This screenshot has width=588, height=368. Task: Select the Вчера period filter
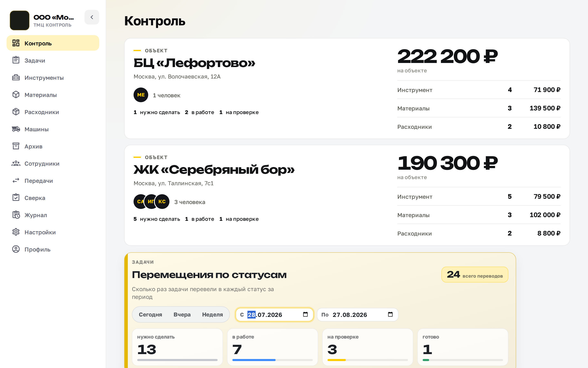[182, 314]
